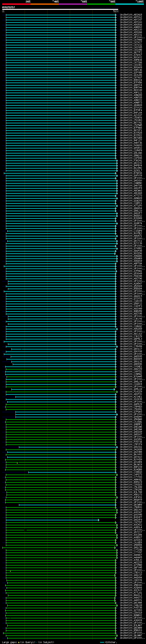Click hit label UniRef100_O02639
This screenshot has height=644, width=146.
click(x=131, y=399)
